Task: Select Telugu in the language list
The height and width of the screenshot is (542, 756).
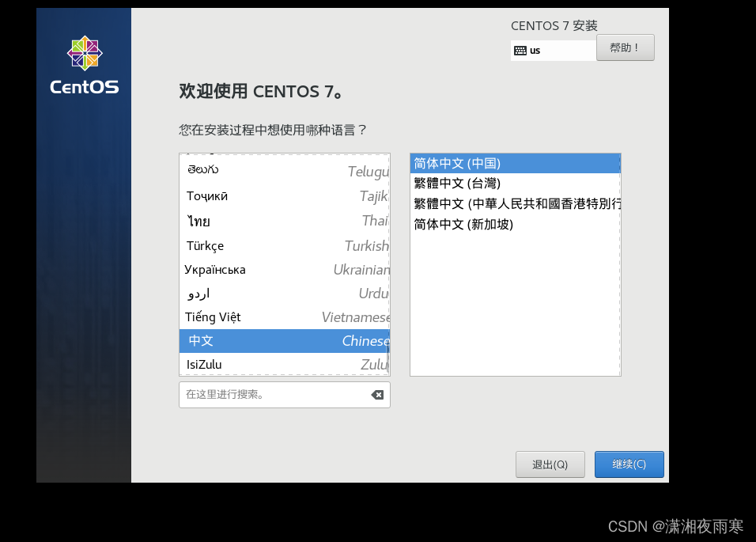Action: [x=285, y=171]
